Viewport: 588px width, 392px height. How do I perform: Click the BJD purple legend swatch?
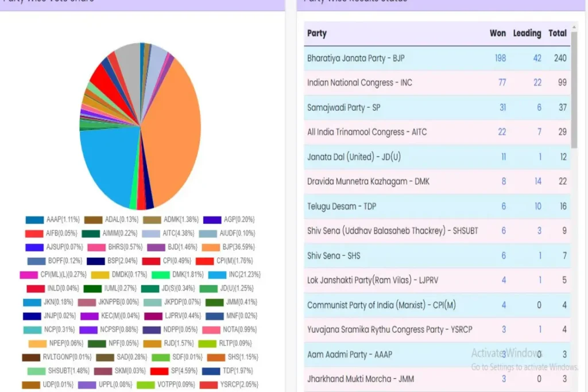coord(156,247)
